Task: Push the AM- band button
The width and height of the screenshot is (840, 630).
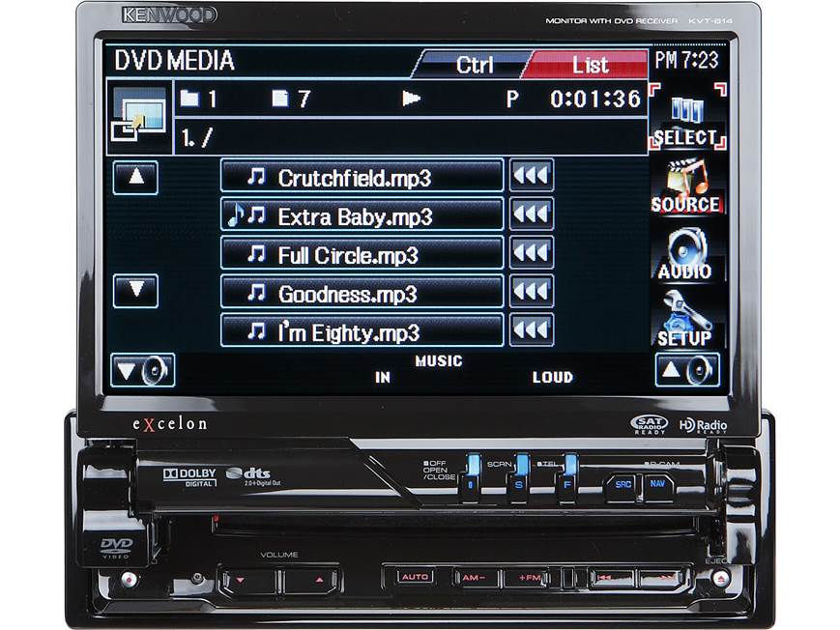Action: 475,578
